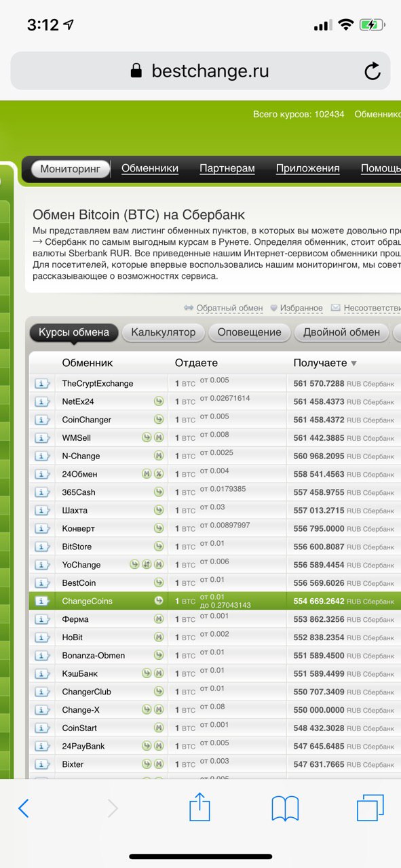Select the Курсы обмена tab

tap(74, 333)
